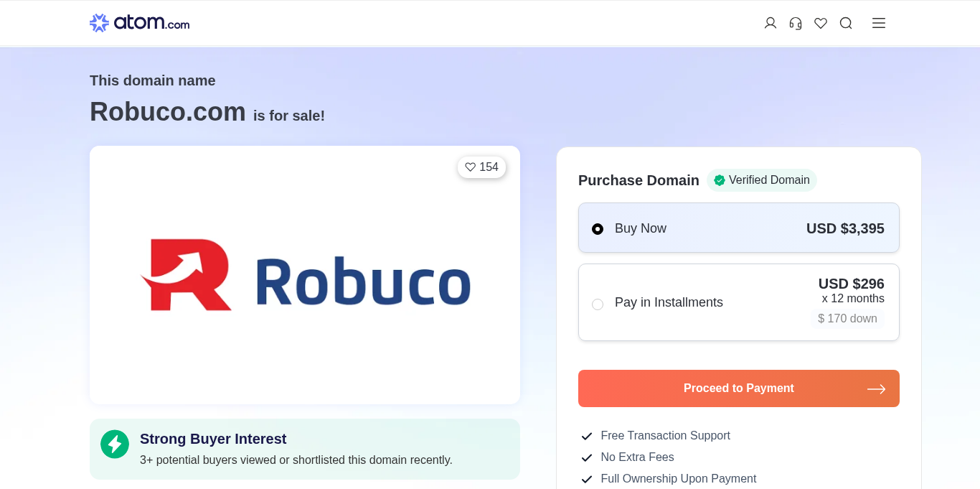Click the Free Transaction Support text
980x489 pixels.
(665, 436)
